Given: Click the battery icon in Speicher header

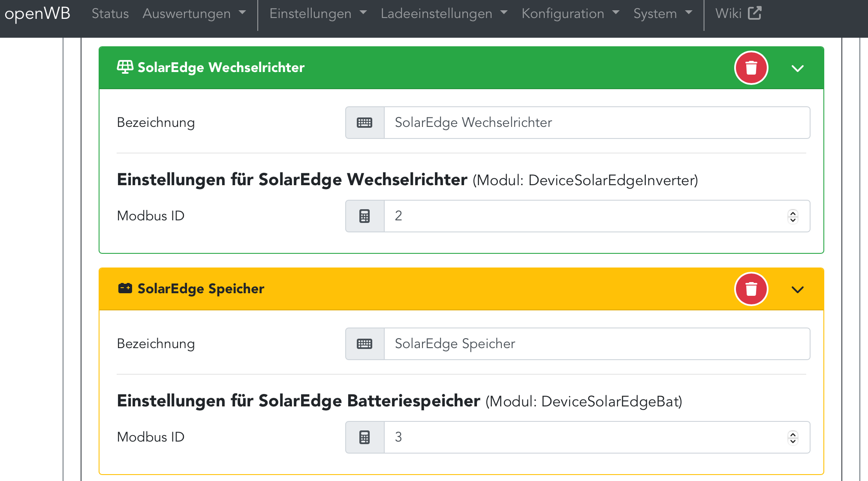Looking at the screenshot, I should click(x=125, y=289).
